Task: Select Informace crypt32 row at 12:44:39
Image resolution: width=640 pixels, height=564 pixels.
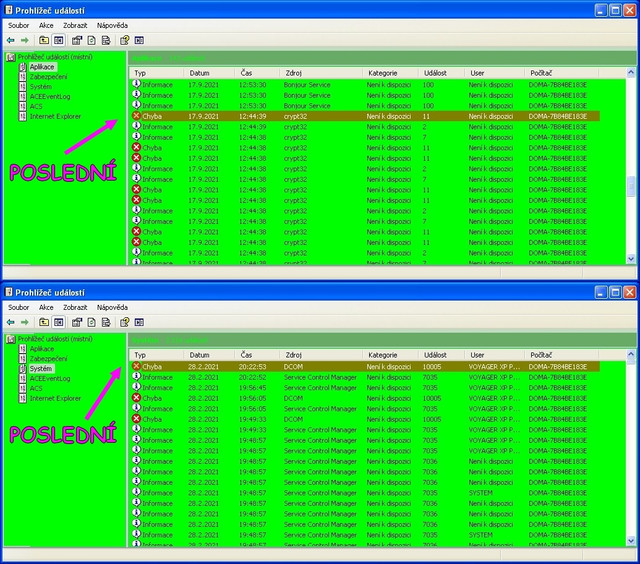Action: [365, 127]
